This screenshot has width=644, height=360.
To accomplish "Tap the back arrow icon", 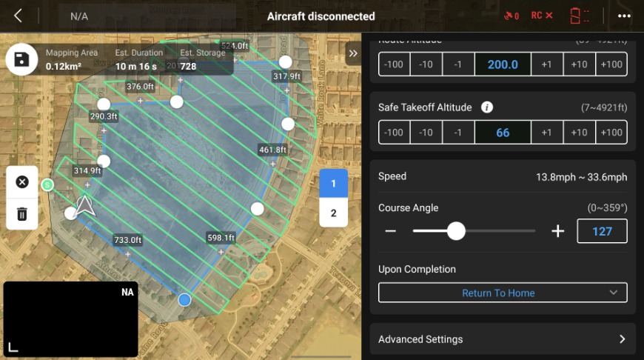I will (18, 16).
